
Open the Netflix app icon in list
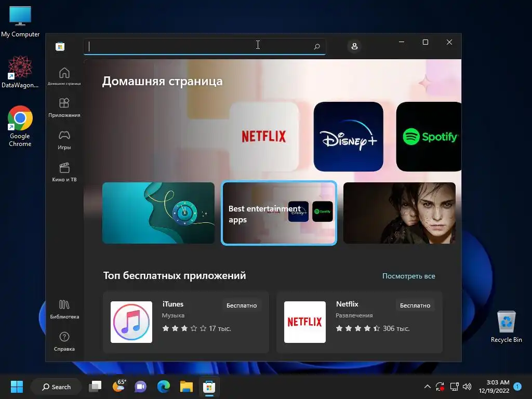(x=304, y=322)
